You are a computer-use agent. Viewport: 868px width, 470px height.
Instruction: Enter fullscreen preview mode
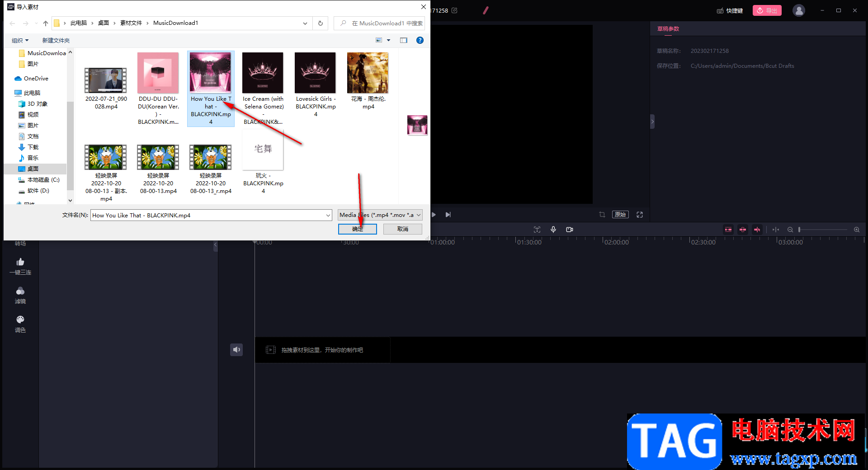640,215
